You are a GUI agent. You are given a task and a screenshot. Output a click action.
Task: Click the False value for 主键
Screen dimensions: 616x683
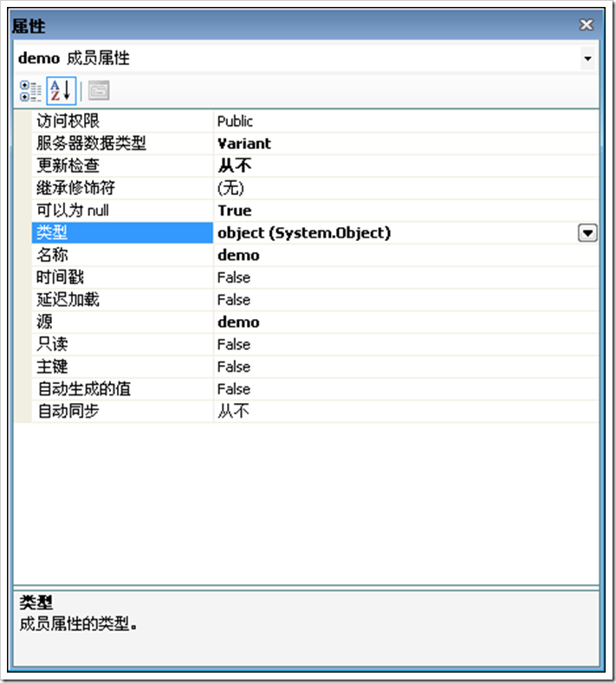pos(405,367)
